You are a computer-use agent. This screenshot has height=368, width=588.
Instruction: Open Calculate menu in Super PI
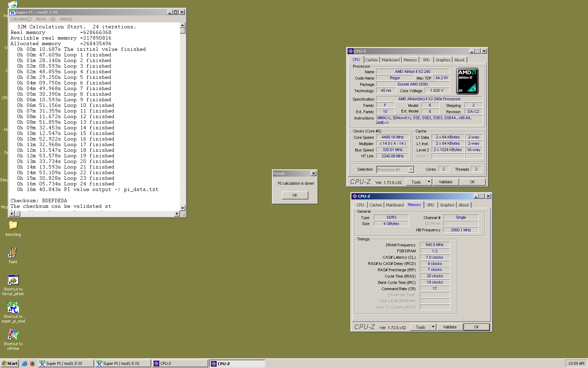pos(21,19)
